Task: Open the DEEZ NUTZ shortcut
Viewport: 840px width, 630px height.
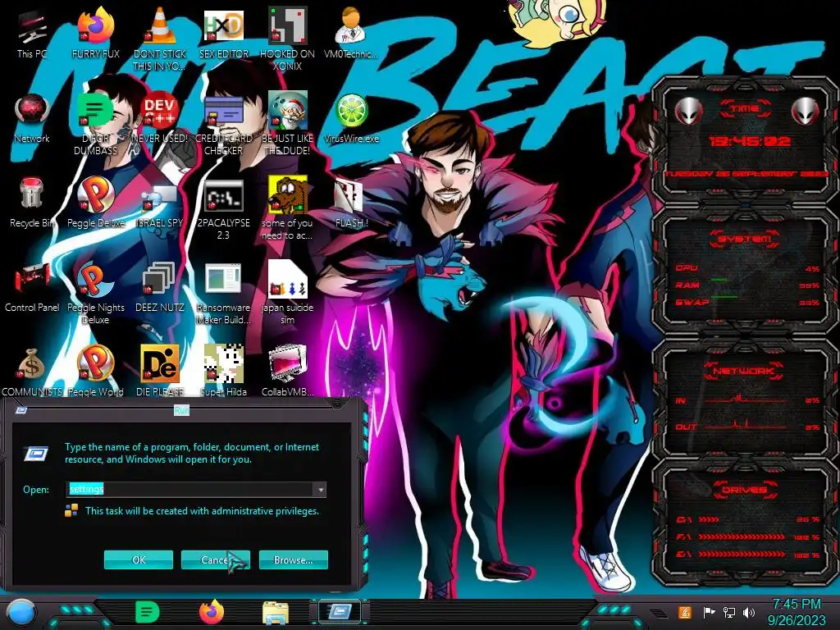Action: click(159, 287)
